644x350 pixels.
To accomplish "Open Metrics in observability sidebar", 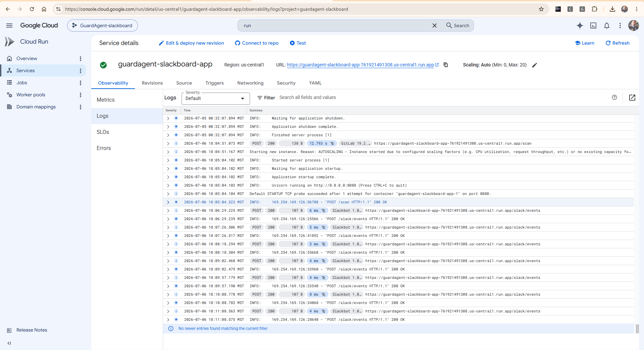I will (127, 100).
